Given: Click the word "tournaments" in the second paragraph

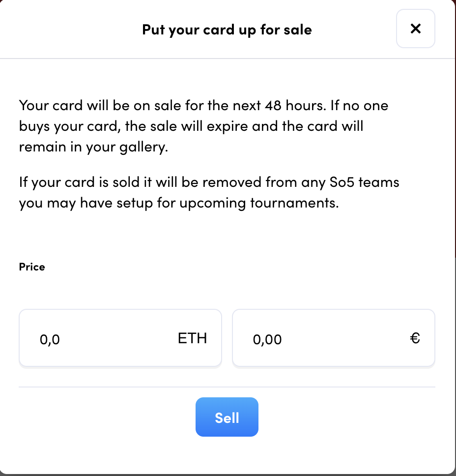Looking at the screenshot, I should click(294, 203).
